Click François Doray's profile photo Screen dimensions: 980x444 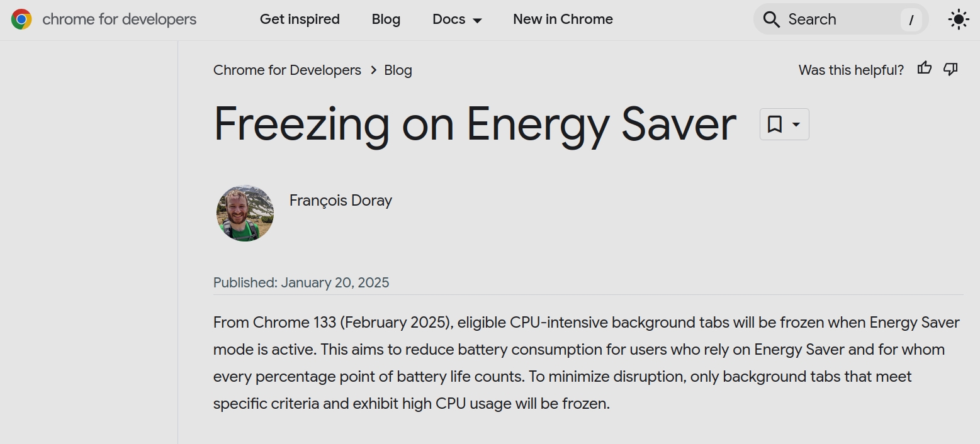click(x=245, y=213)
